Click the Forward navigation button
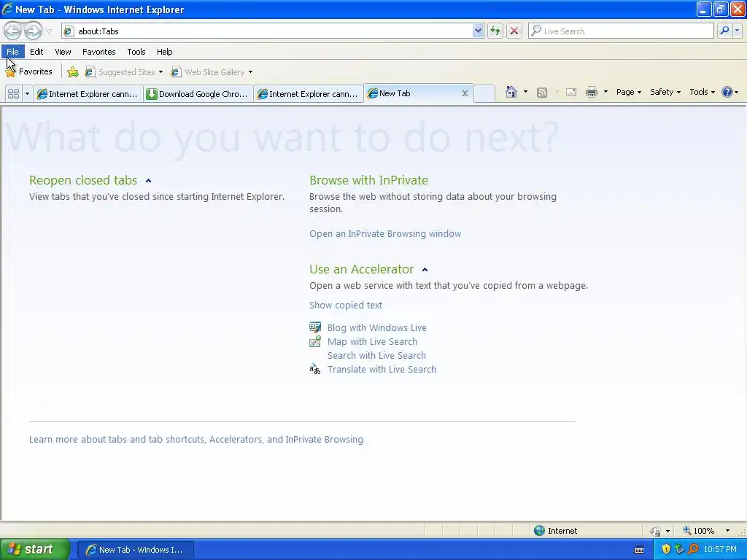The image size is (747, 560). pos(33,31)
